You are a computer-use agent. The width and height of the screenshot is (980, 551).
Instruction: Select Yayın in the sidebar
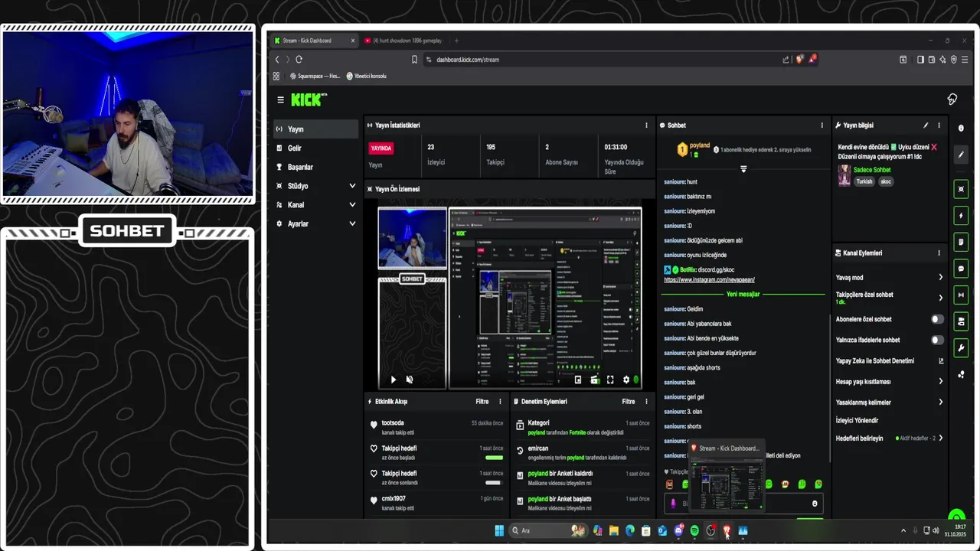click(315, 129)
